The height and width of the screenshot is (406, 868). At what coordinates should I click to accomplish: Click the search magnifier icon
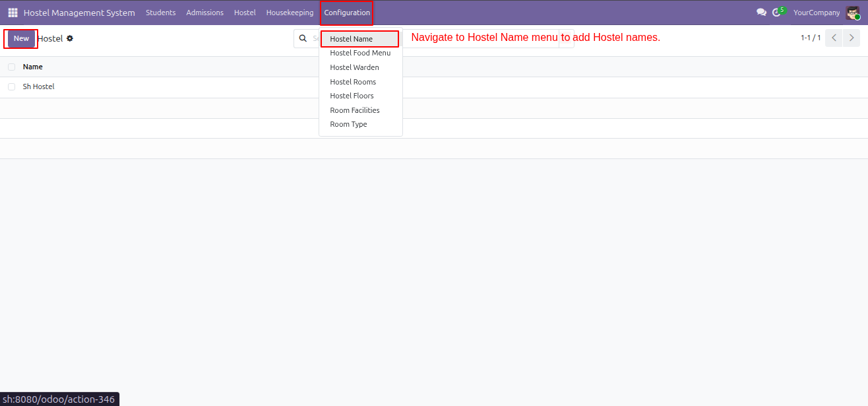(x=303, y=38)
